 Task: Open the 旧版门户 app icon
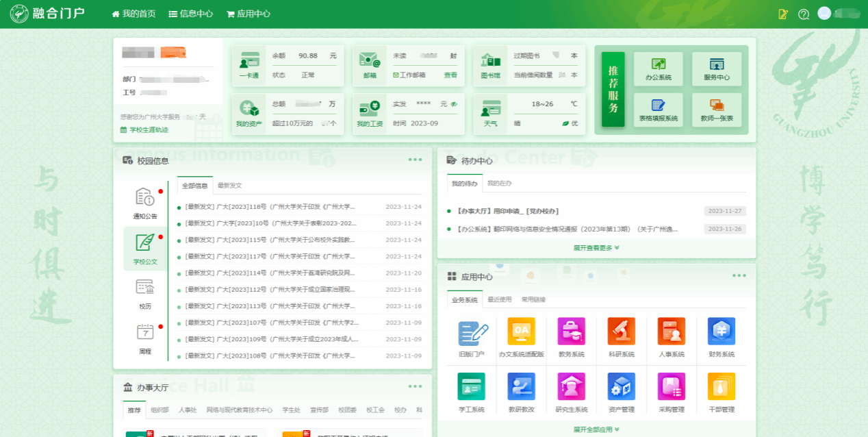pos(472,332)
